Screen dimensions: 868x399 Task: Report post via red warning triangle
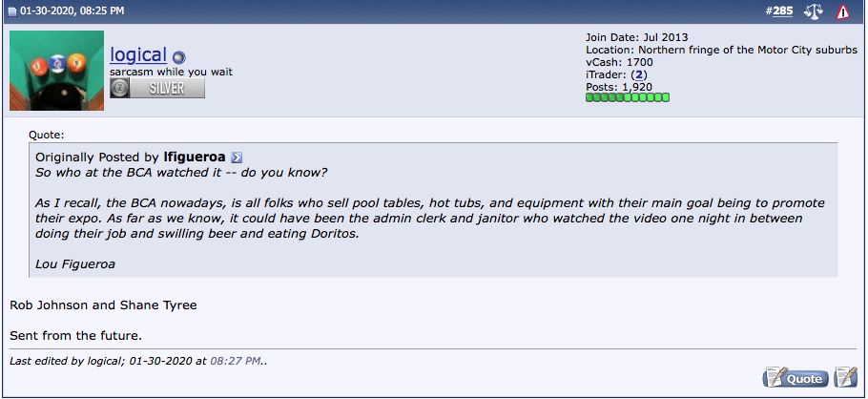tap(842, 11)
